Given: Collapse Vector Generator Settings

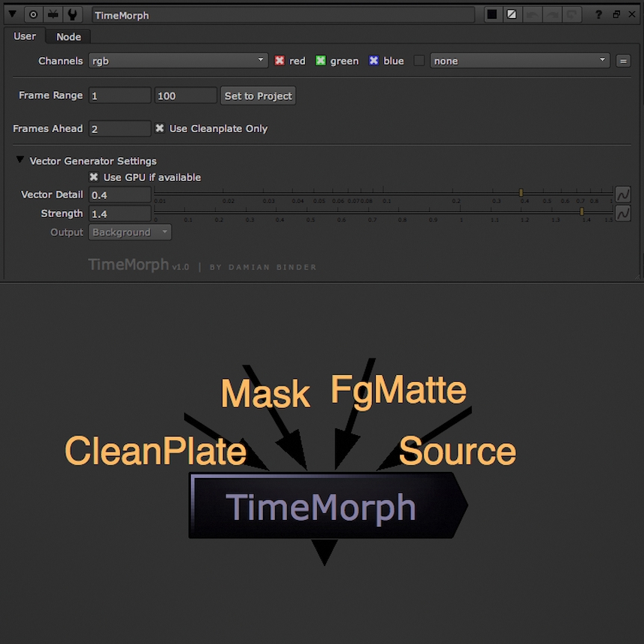Looking at the screenshot, I should 19,160.
